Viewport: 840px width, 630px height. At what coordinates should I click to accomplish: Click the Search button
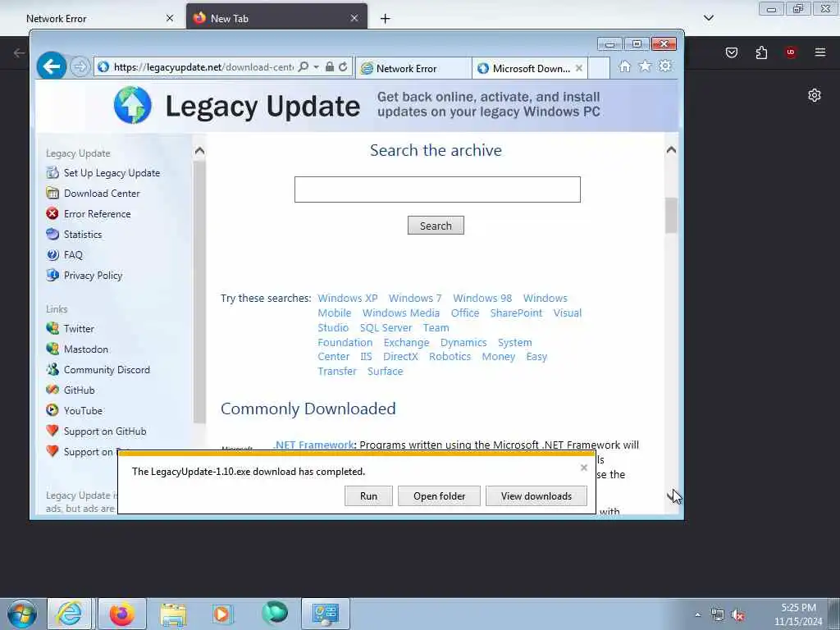pos(436,226)
